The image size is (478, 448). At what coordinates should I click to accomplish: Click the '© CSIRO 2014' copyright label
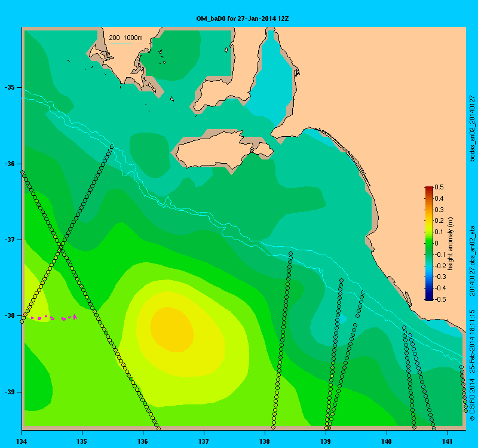(472, 400)
